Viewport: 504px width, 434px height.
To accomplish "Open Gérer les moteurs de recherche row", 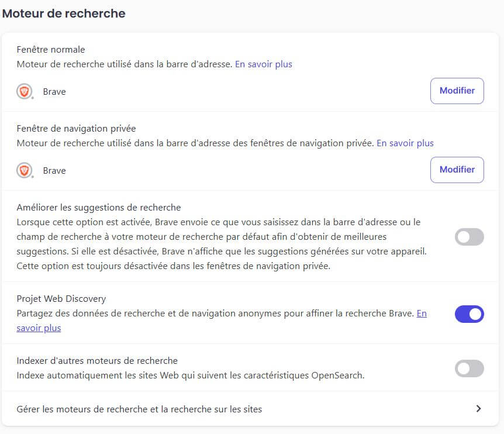I will pyautogui.click(x=250, y=409).
